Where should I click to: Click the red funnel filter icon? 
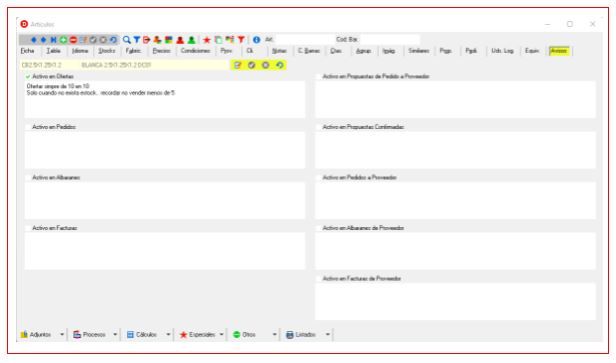[241, 40]
